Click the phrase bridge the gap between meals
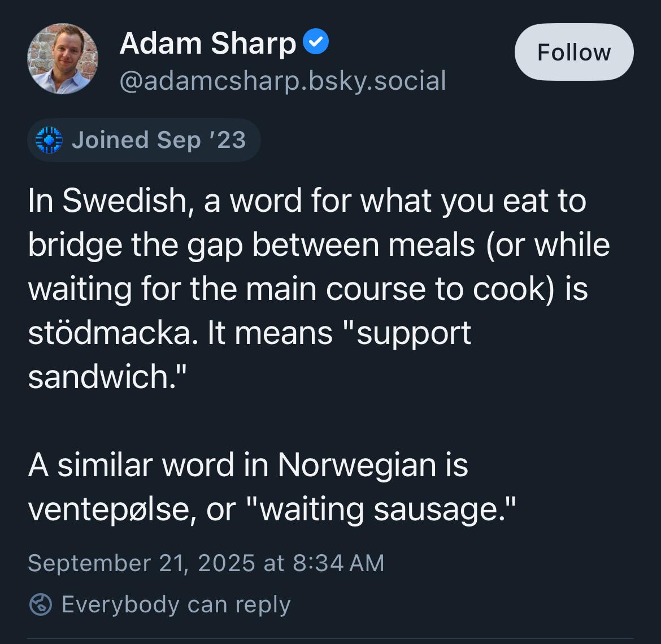Screen dimensions: 661x644 [x=251, y=245]
